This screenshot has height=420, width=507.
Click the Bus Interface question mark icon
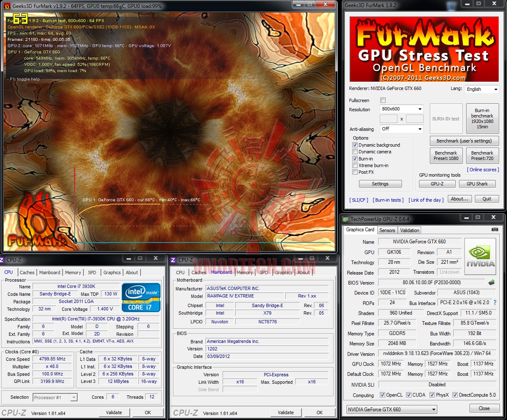[495, 303]
